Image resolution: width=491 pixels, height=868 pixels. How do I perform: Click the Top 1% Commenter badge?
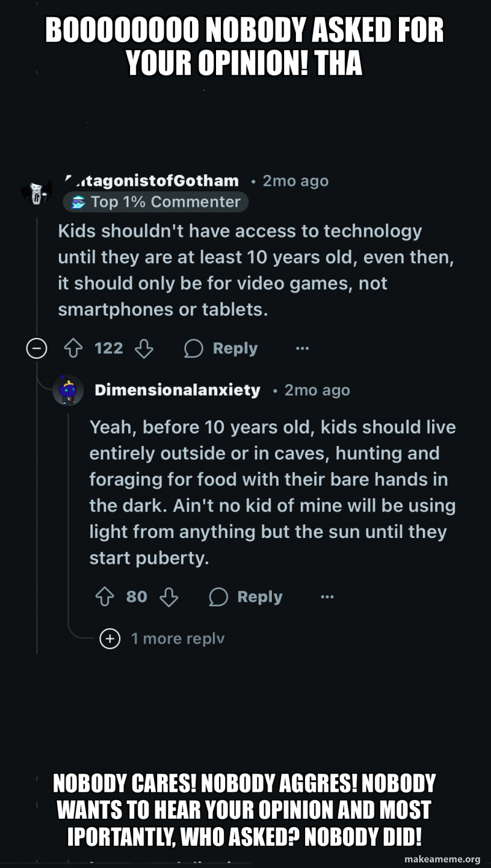tap(156, 202)
